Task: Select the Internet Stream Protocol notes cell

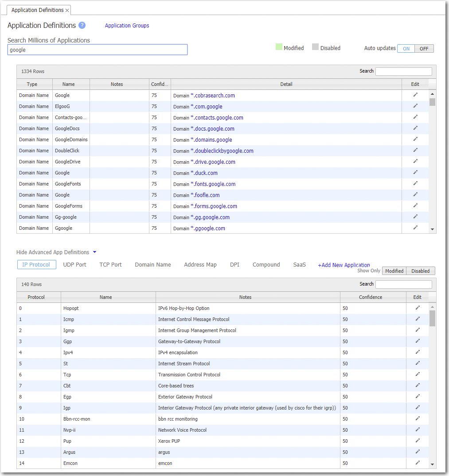Action: pyautogui.click(x=248, y=364)
